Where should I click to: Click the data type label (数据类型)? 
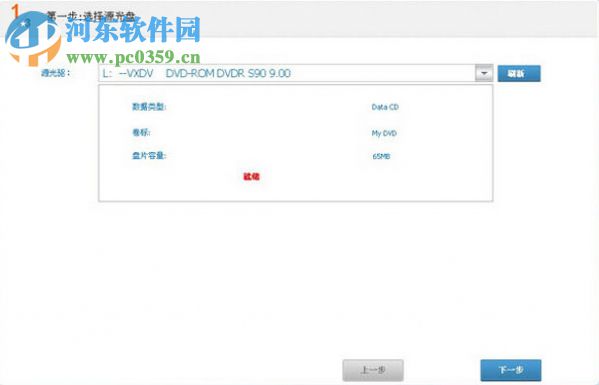click(x=149, y=107)
